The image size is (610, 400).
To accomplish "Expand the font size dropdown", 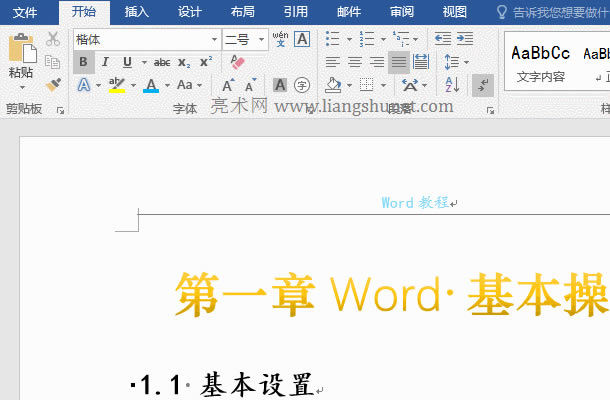I will (262, 40).
